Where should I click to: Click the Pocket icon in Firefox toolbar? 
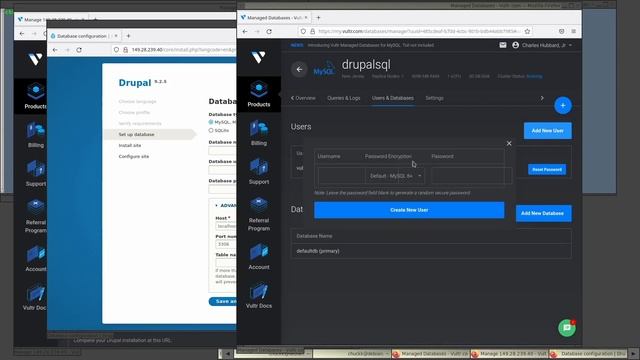pos(562,31)
